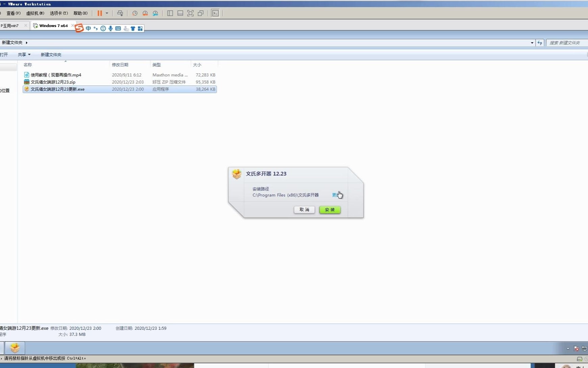Toggle the thumbnail bar icon
588x368 pixels.
180,13
